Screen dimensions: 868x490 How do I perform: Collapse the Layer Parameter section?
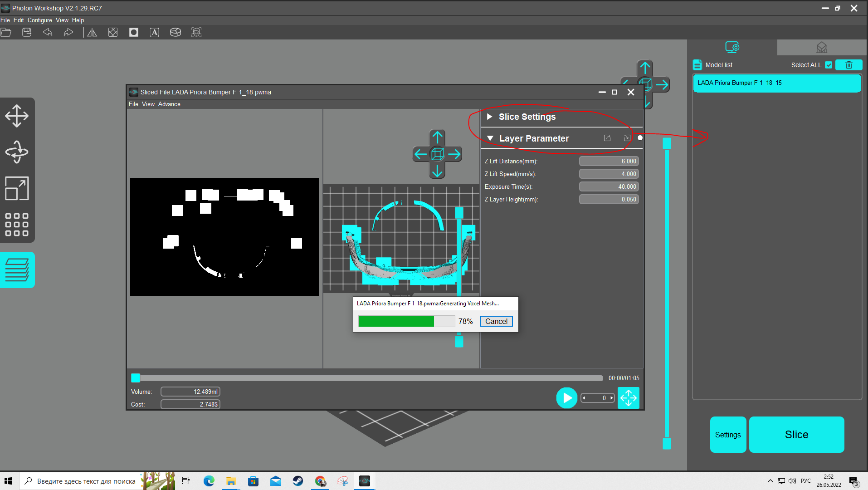(x=490, y=138)
